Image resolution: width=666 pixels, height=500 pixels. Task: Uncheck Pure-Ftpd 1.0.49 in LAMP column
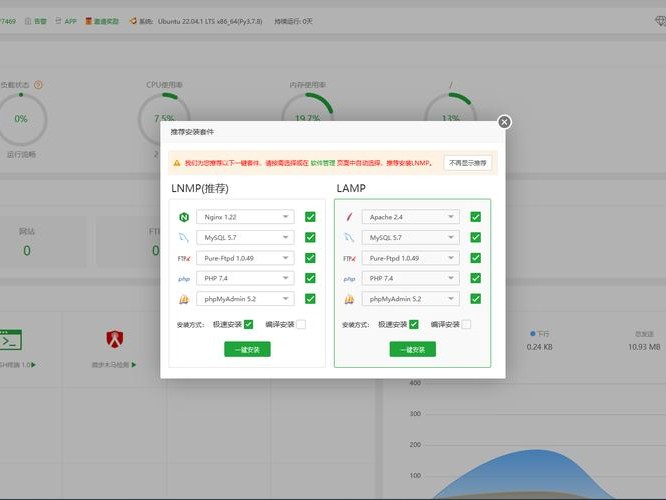click(476, 258)
